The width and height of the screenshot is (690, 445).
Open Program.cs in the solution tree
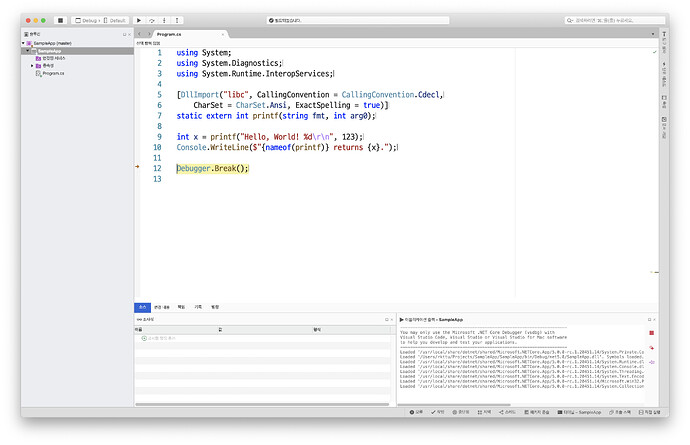pos(53,73)
